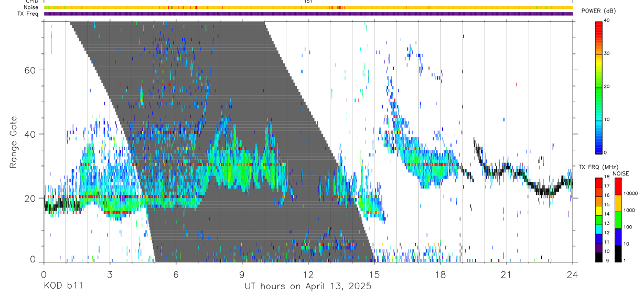This screenshot has width=644, height=297.
Task: Click the UT hours axis tick label 12
Action: pyautogui.click(x=308, y=274)
